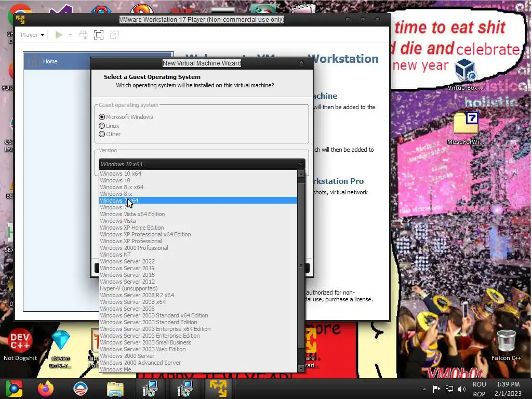Image resolution: width=532 pixels, height=399 pixels.
Task: Click the second installer taskbar icon
Action: [x=185, y=389]
